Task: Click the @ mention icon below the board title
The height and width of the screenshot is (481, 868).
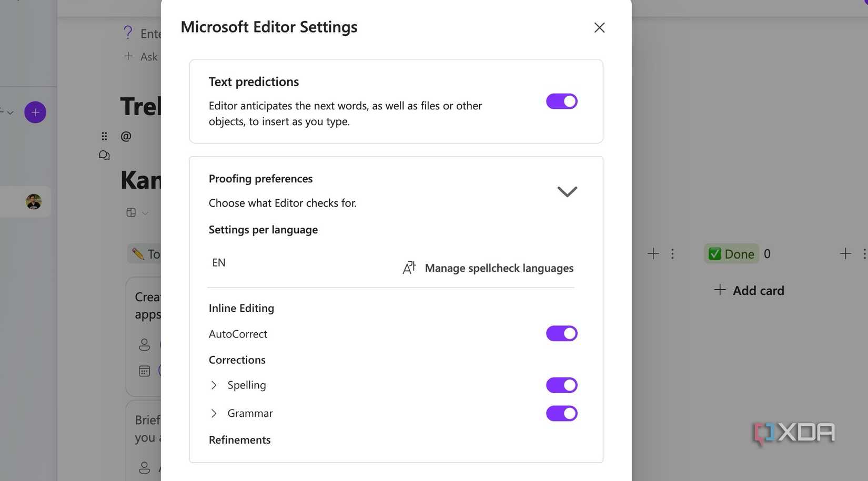Action: click(125, 136)
